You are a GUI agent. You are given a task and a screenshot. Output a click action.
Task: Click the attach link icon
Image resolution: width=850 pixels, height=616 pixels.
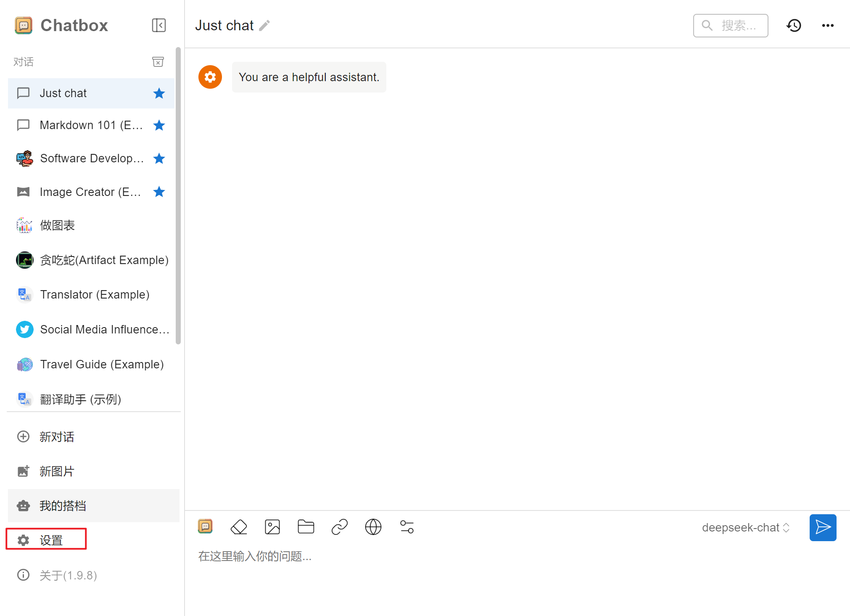340,527
